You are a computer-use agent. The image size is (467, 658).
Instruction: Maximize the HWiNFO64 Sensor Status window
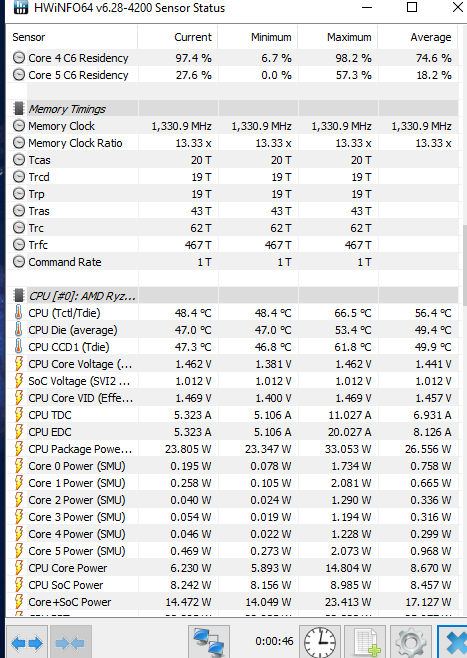[412, 7]
